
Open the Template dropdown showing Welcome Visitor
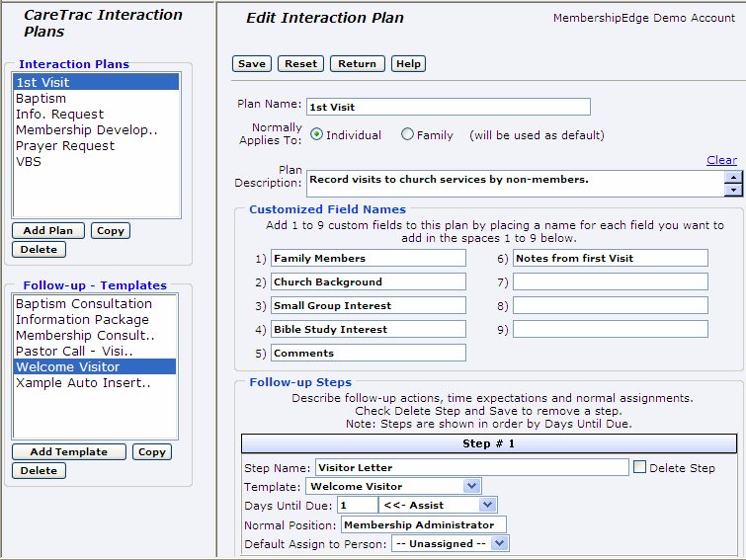pyautogui.click(x=392, y=486)
